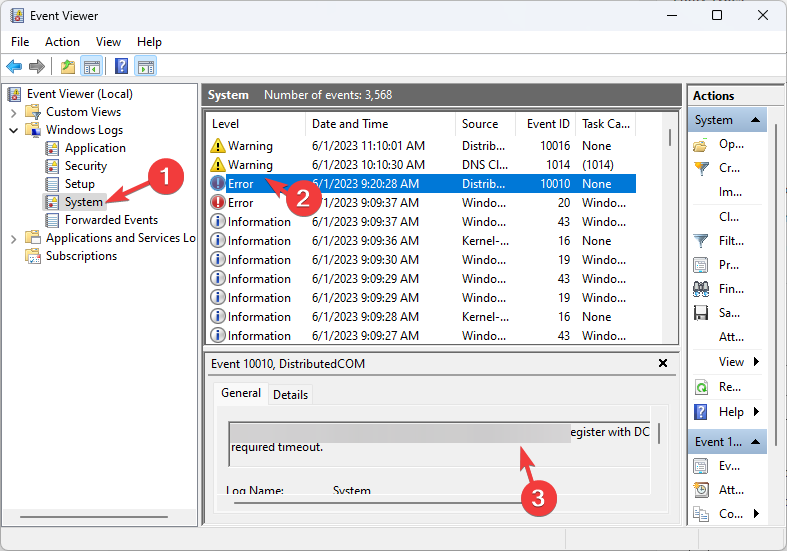This screenshot has height=551, width=787.
Task: Click the Attach Task To This Event icon
Action: click(x=701, y=490)
